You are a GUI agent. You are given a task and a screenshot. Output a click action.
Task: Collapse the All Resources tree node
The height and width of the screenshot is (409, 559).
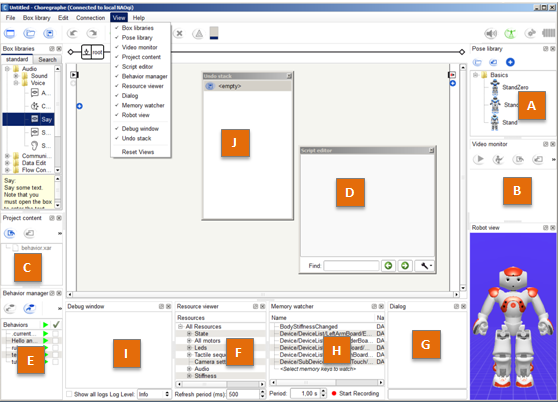coord(180,326)
